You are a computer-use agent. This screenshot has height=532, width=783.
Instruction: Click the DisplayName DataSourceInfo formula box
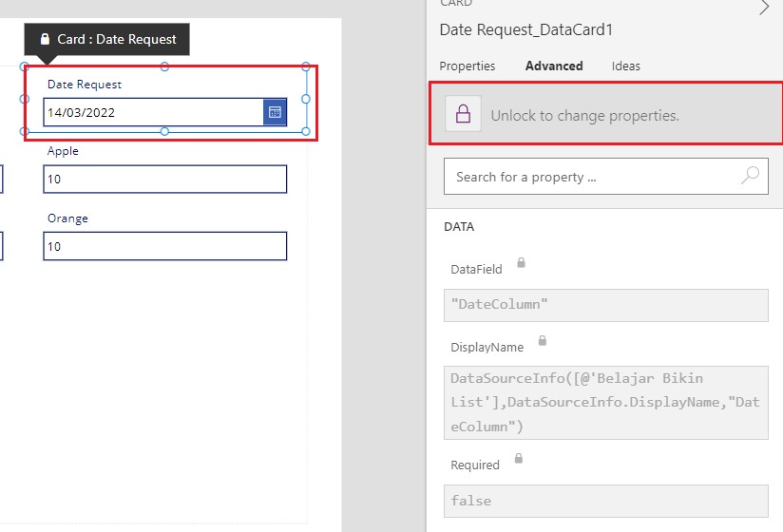coord(605,403)
